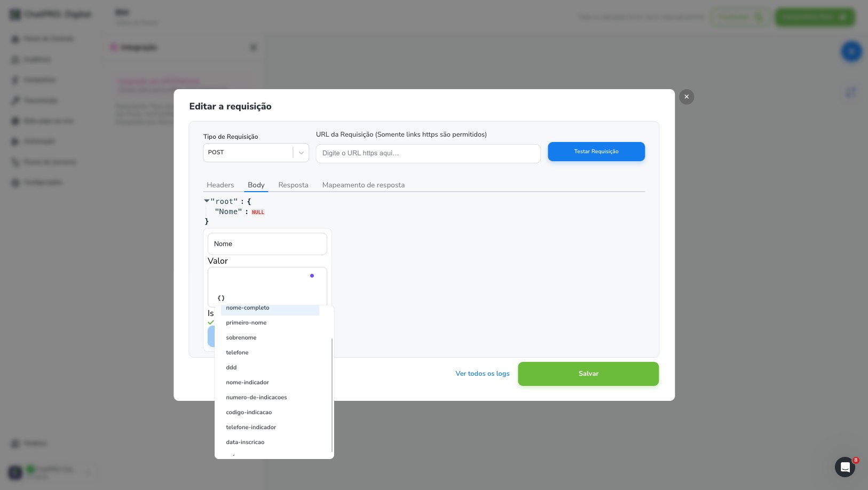Open the Ver todos os logs link
Viewport: 868px width, 490px height.
coord(483,374)
